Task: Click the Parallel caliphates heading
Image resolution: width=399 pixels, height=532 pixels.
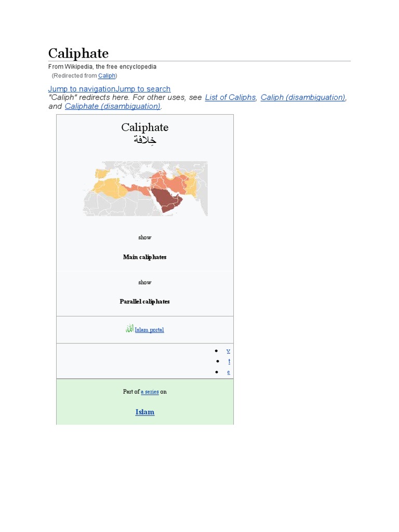Action: pos(145,301)
